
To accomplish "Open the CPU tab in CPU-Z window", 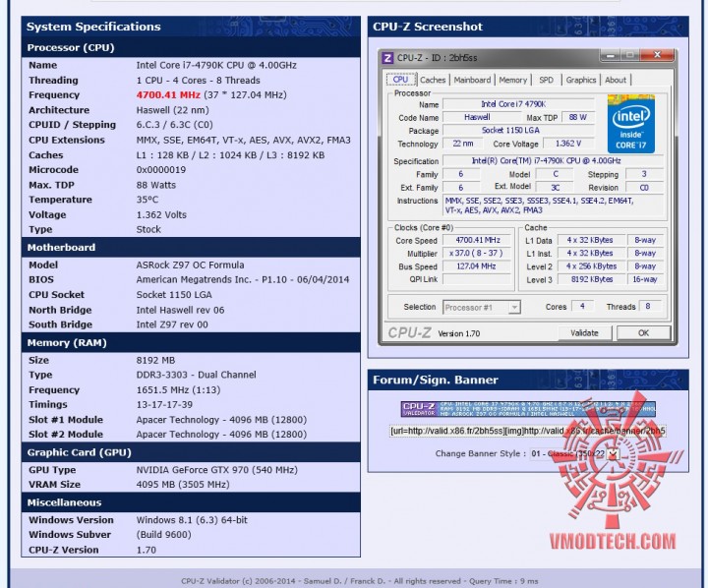I will (x=400, y=80).
